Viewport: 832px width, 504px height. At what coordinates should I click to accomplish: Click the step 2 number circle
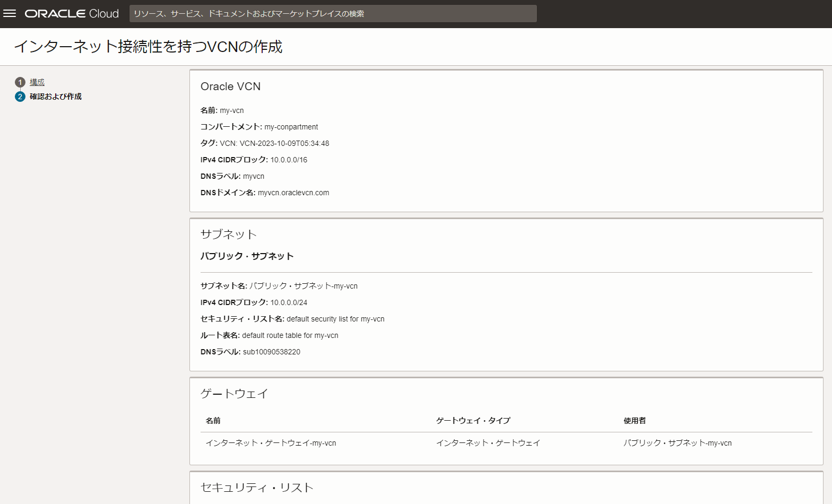tap(20, 97)
